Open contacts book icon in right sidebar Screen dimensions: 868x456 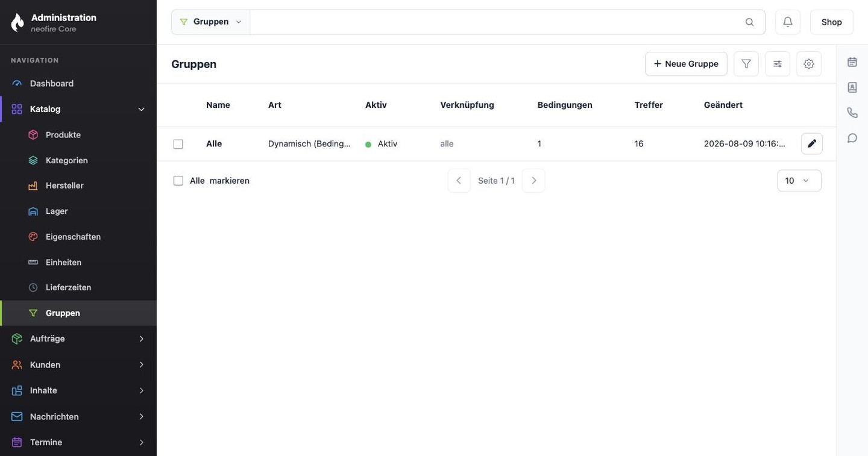coord(852,87)
